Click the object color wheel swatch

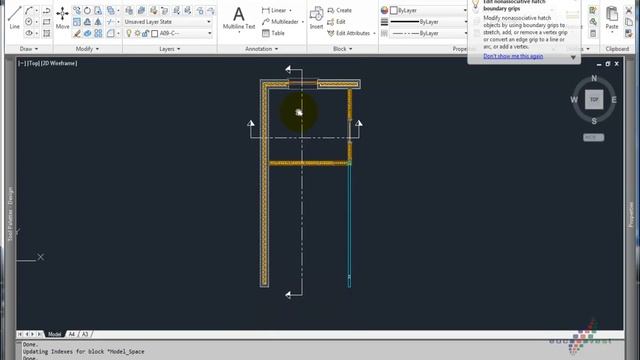tap(384, 10)
